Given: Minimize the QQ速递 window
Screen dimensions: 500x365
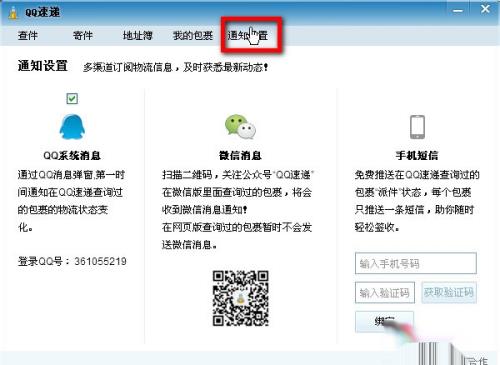Looking at the screenshot, I should pos(458,11).
